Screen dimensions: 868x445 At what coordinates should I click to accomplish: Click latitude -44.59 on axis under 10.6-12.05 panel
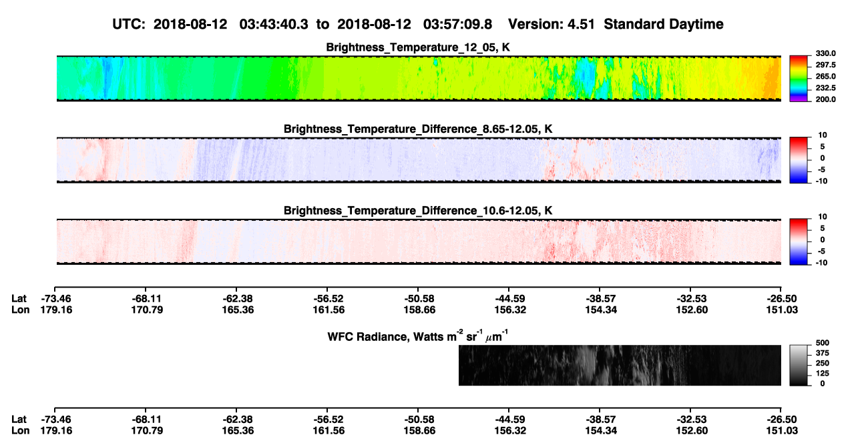[509, 299]
